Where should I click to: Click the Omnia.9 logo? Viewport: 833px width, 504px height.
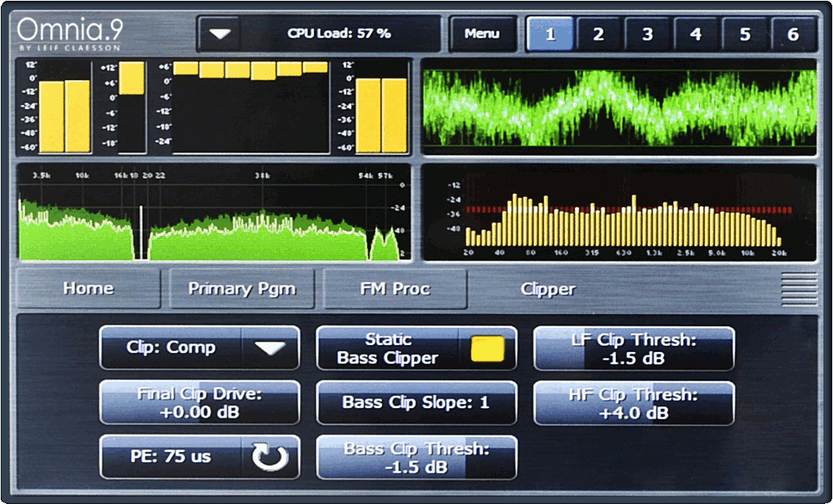(70, 33)
